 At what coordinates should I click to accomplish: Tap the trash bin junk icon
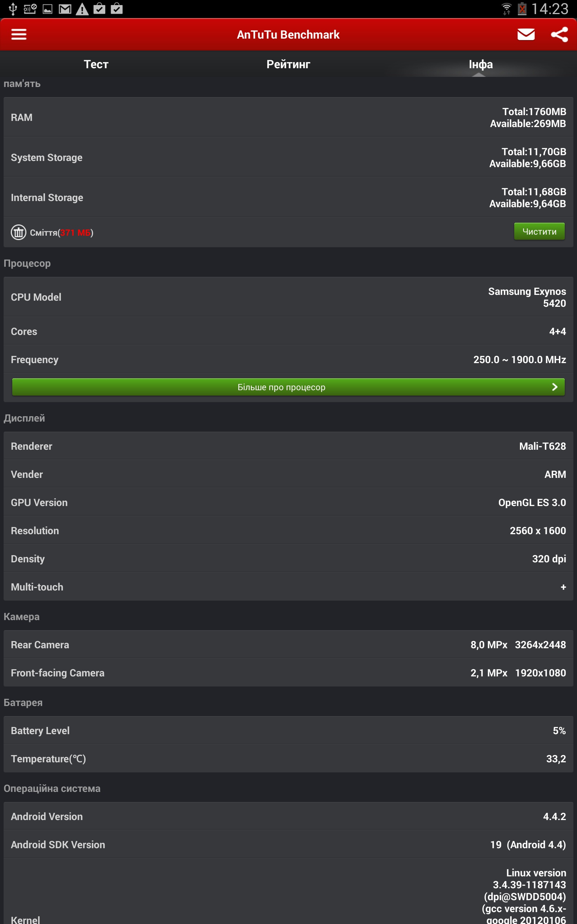point(18,232)
